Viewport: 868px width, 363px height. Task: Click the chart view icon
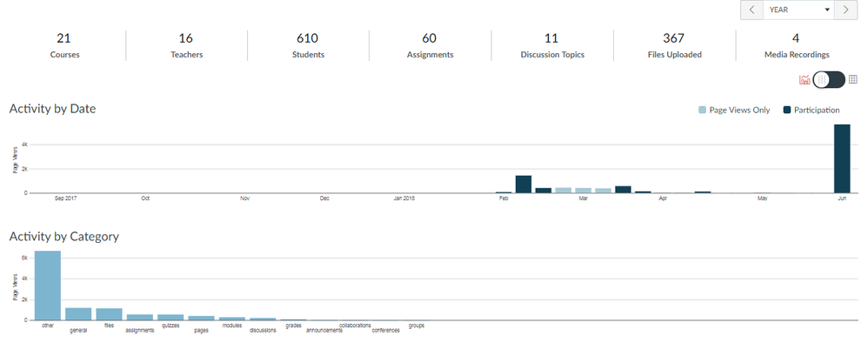point(805,80)
